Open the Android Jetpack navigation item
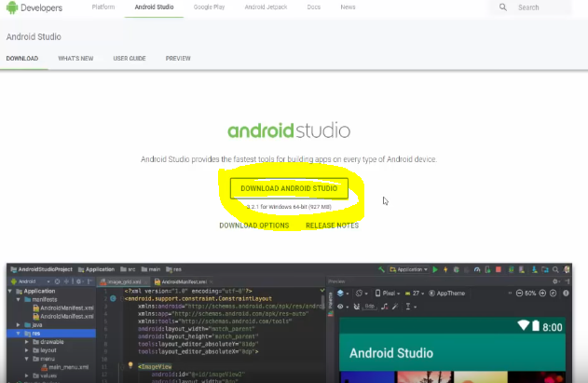The image size is (588, 383). 266,7
